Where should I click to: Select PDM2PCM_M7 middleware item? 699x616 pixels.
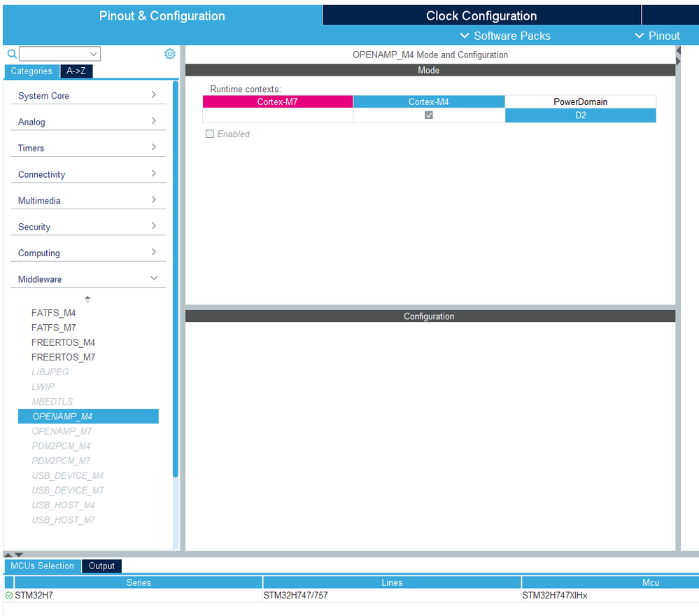click(x=61, y=461)
